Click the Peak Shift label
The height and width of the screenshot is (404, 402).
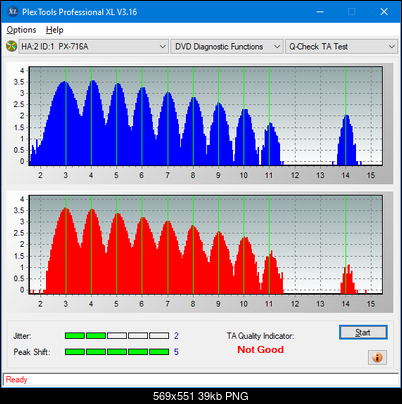click(32, 352)
